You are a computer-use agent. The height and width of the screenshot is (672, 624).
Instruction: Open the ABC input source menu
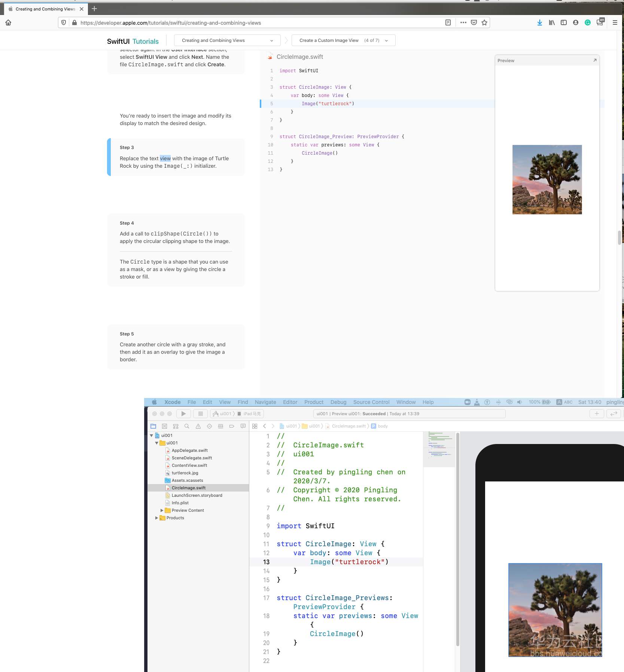coord(564,402)
